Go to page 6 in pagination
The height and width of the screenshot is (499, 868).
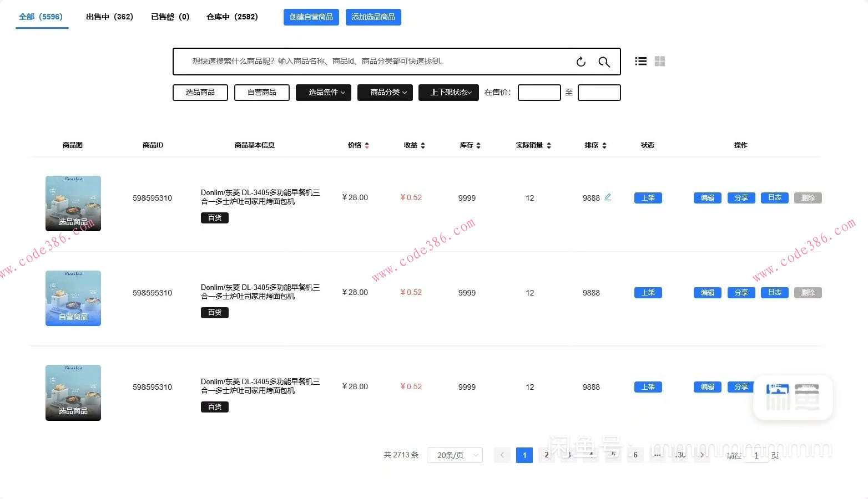(x=635, y=455)
